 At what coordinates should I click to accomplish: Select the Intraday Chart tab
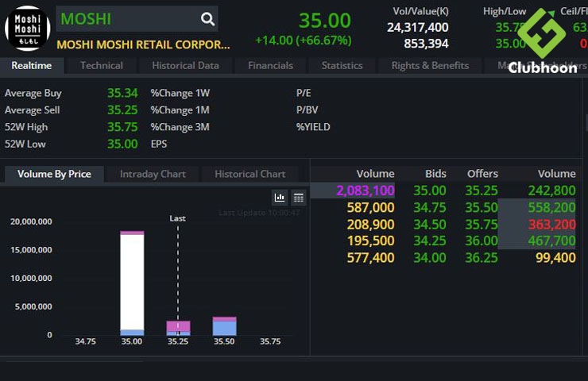pos(153,174)
